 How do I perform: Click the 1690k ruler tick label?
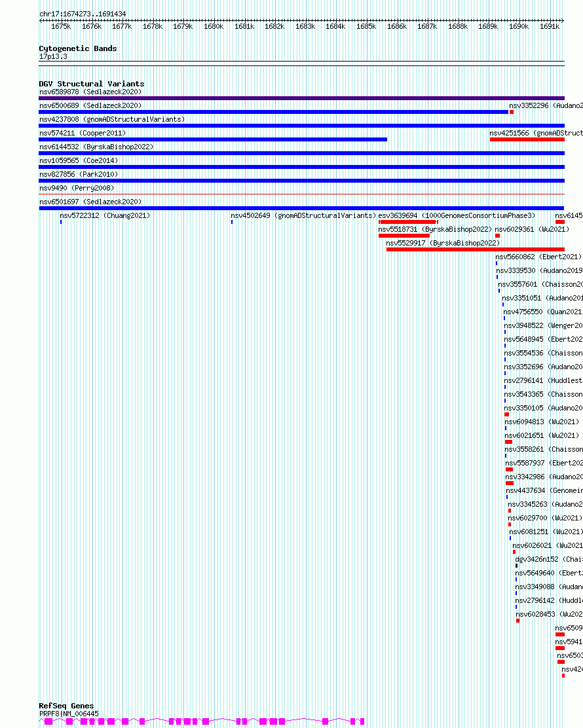point(518,26)
